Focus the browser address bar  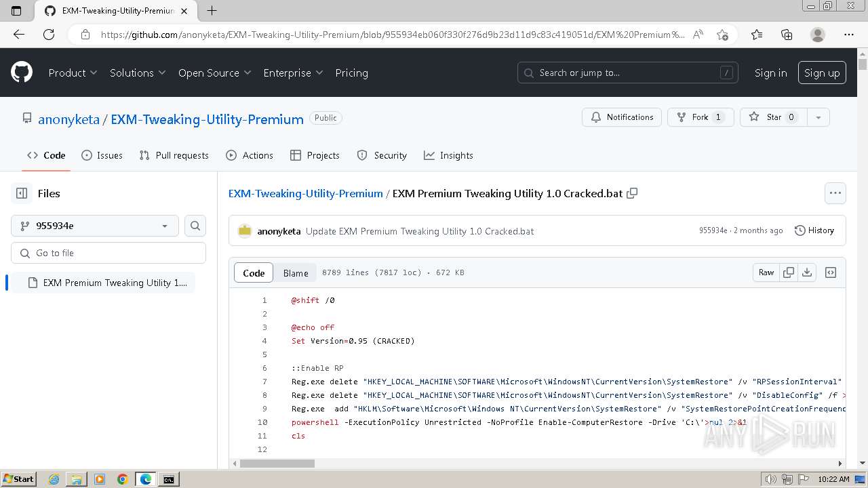pyautogui.click(x=392, y=35)
